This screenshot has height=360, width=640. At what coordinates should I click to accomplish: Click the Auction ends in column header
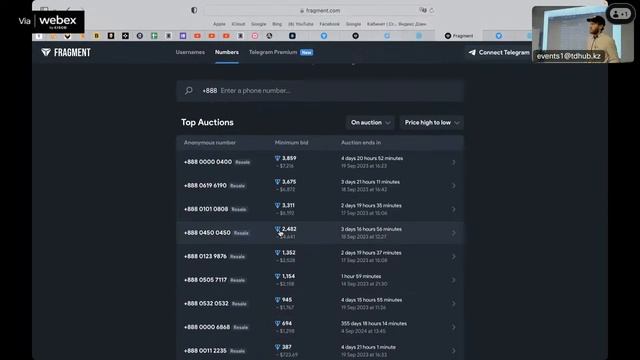[361, 143]
